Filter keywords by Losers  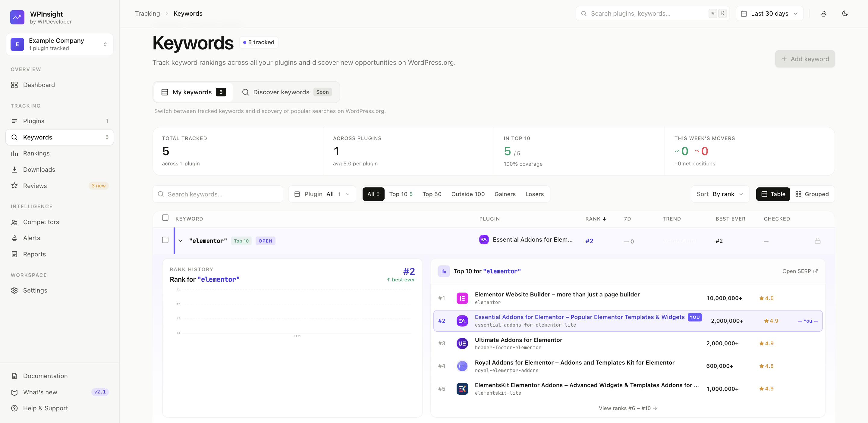click(534, 194)
